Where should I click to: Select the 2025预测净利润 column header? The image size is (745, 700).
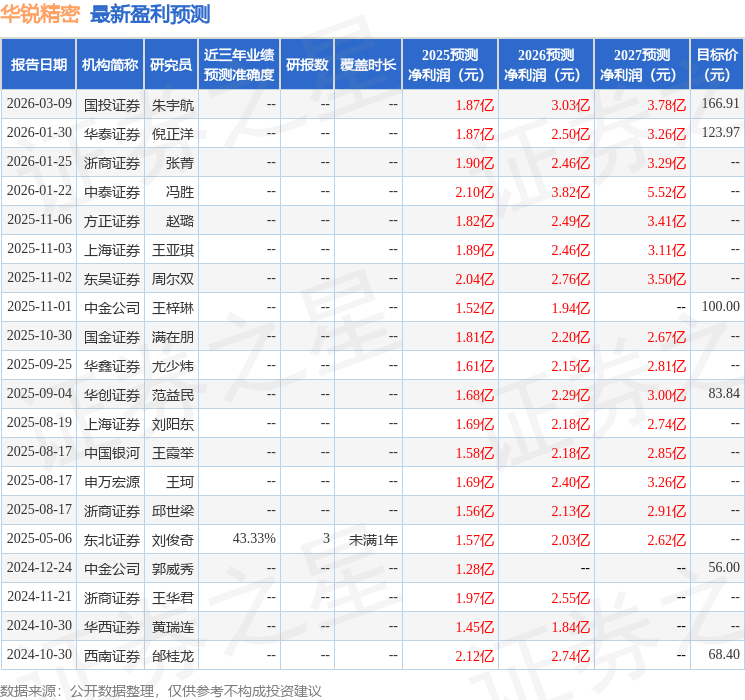[x=450, y=65]
